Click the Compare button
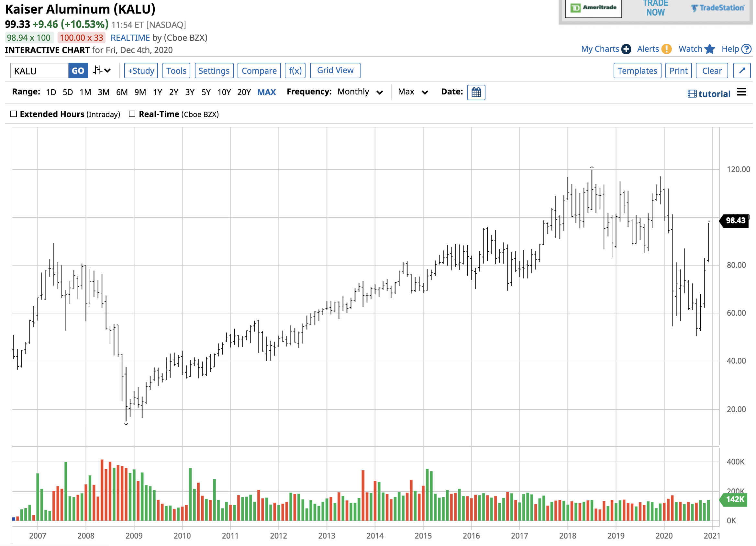 coord(259,71)
